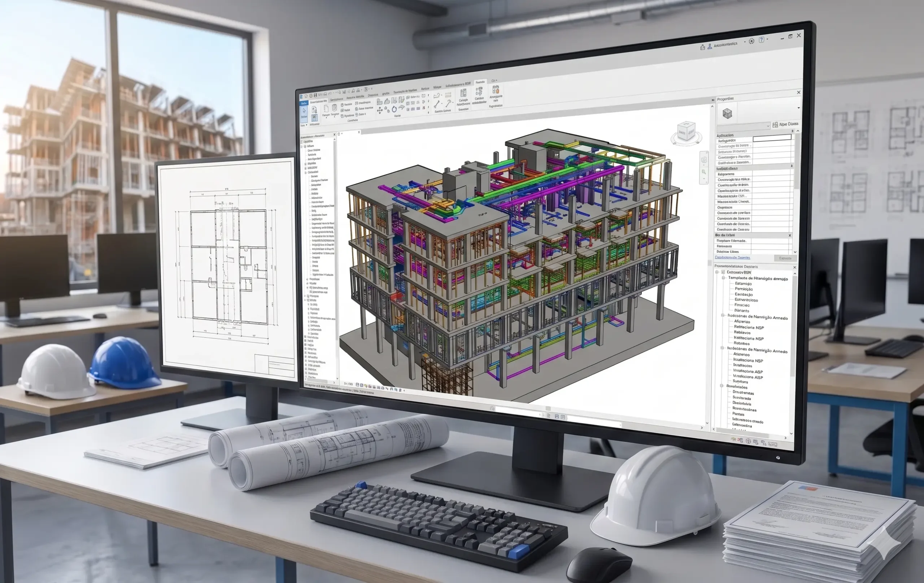The image size is (924, 583).
Task: Open dropdown arrow under Flenget button
Action: click(327, 118)
